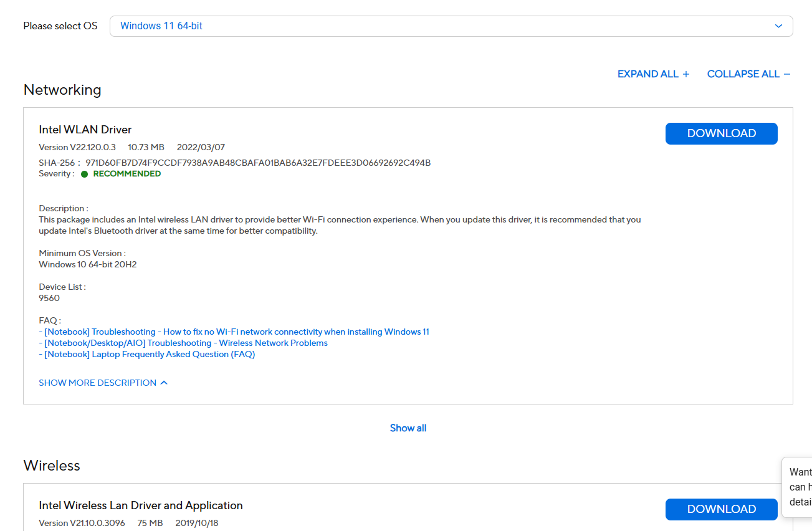Viewport: 812px width, 531px height.
Task: Click Show all under Networking
Action: [x=408, y=428]
